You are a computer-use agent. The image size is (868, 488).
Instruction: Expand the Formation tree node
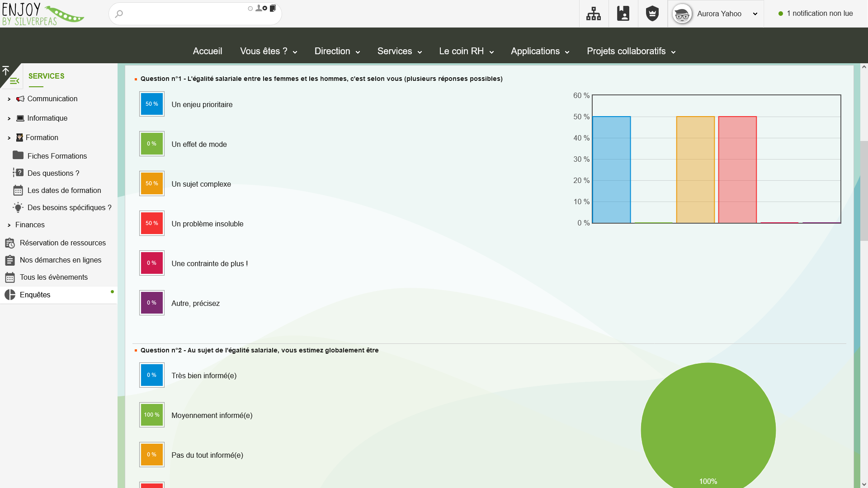point(9,138)
